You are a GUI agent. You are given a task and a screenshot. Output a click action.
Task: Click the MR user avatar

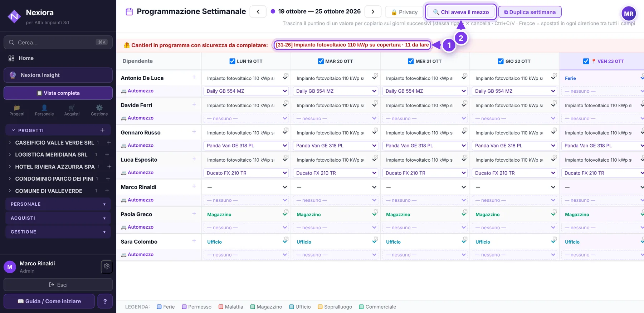(629, 14)
